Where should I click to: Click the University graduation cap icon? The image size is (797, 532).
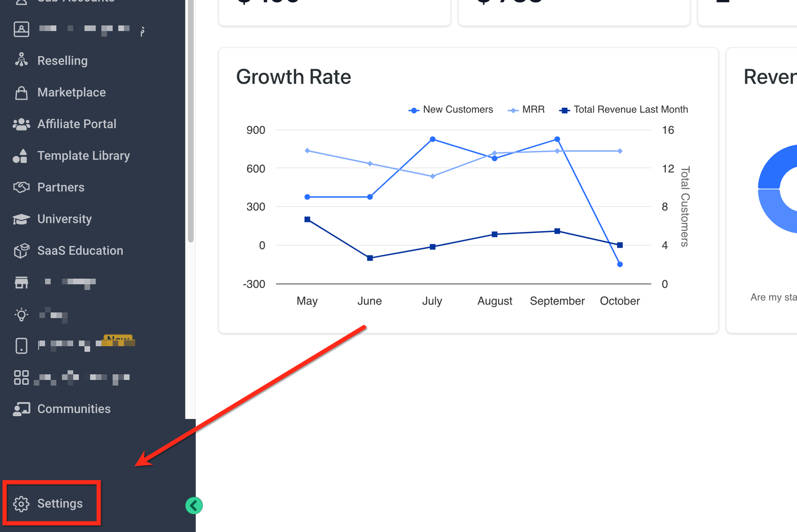pos(21,219)
